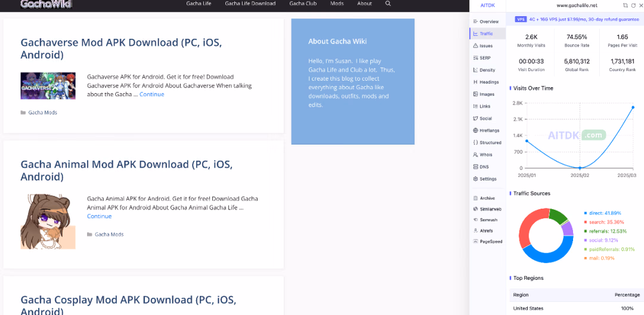Click the 2025/03 data point on visits chart

pos(633,107)
